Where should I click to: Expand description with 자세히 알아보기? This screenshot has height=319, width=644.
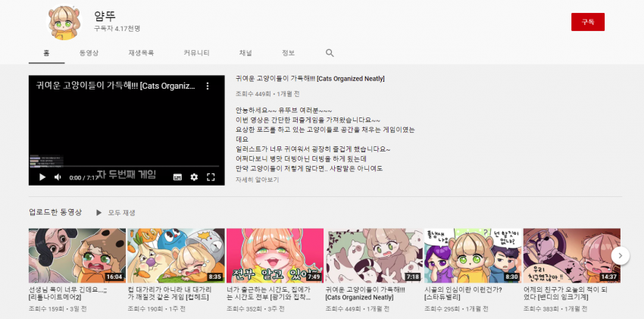tap(257, 180)
